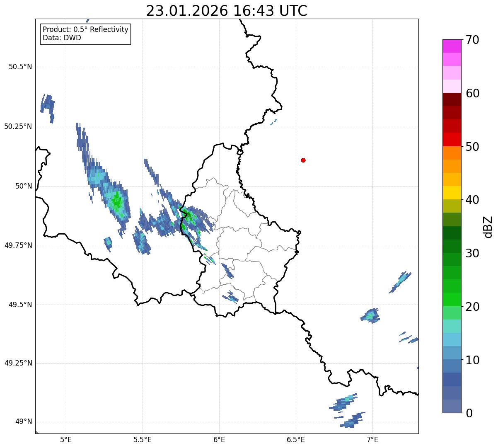Click the magenta top colorbar segment

click(452, 46)
